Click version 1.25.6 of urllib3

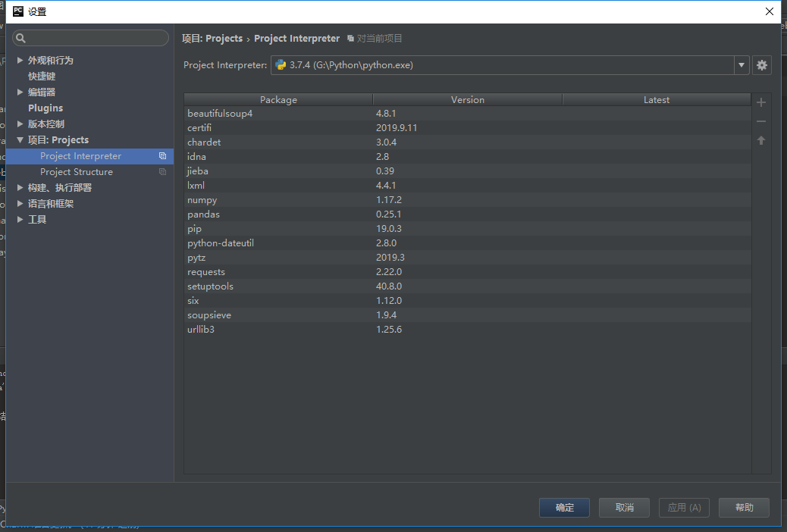389,330
